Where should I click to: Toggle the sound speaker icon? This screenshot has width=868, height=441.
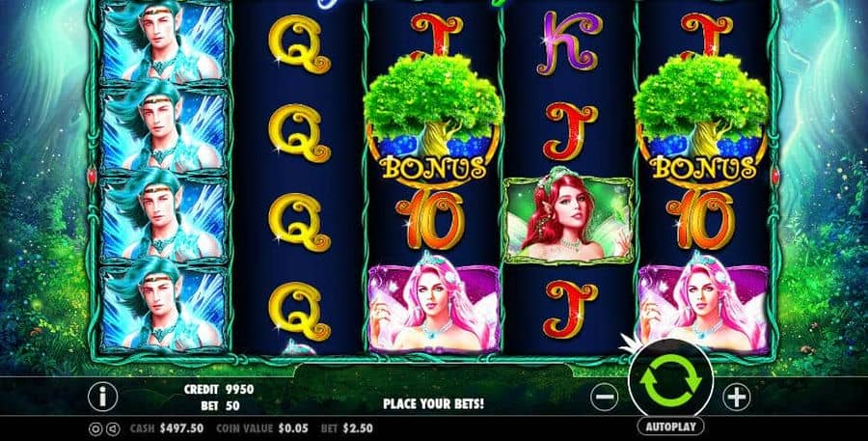[113, 428]
